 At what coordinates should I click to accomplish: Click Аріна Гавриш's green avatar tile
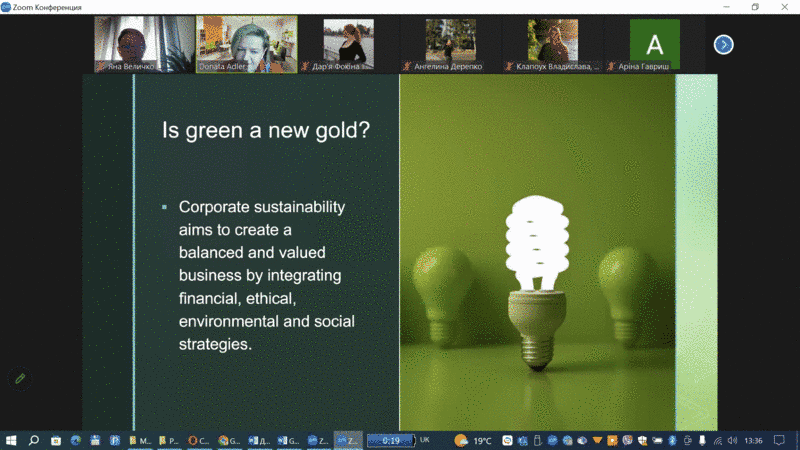(654, 44)
